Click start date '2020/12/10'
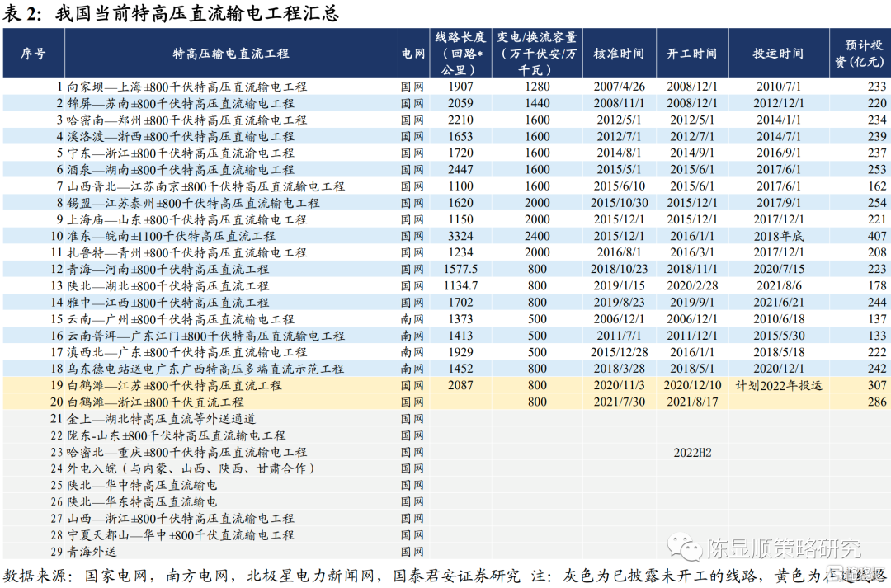 [x=692, y=385]
